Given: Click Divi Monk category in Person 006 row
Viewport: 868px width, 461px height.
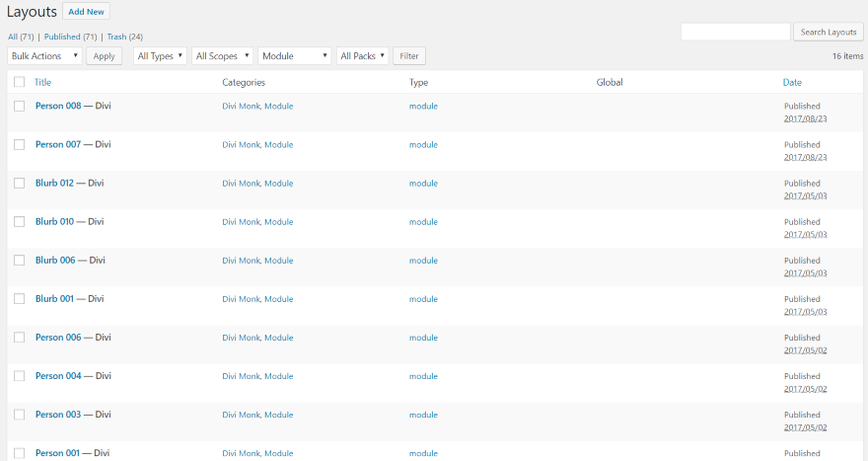Looking at the screenshot, I should pos(241,338).
